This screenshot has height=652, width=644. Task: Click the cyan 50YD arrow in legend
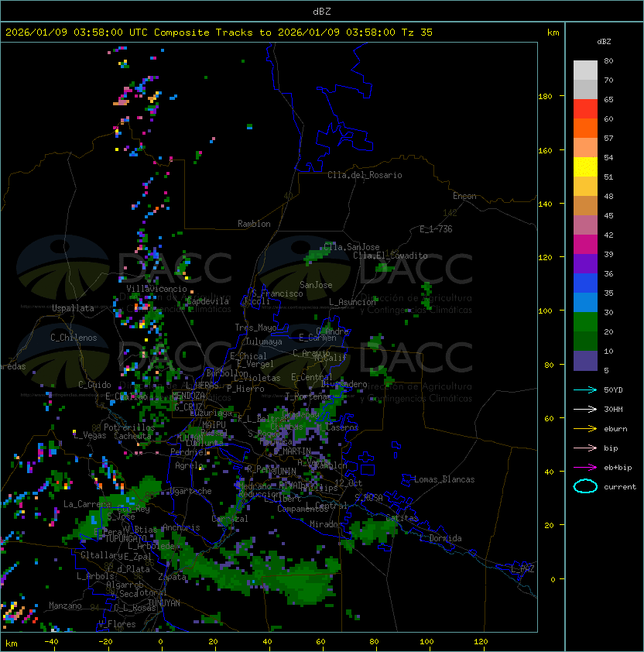click(x=585, y=389)
